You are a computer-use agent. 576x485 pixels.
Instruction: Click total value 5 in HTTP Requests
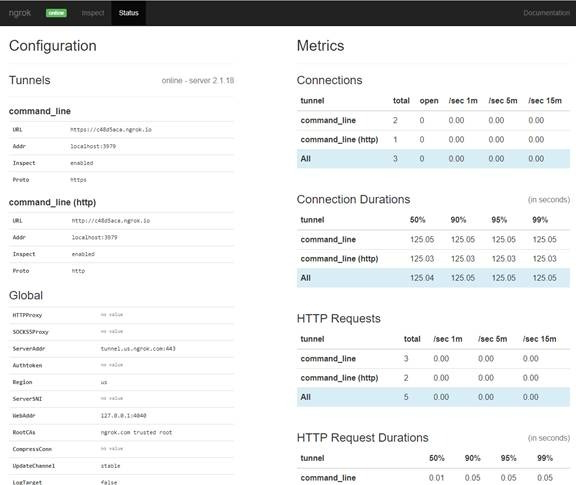pyautogui.click(x=406, y=397)
